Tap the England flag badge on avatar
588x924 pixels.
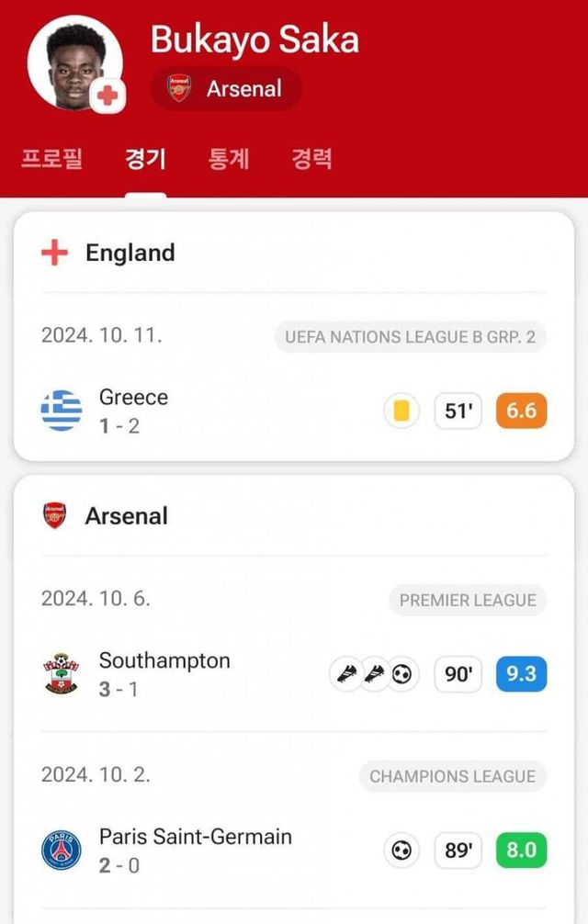point(108,96)
